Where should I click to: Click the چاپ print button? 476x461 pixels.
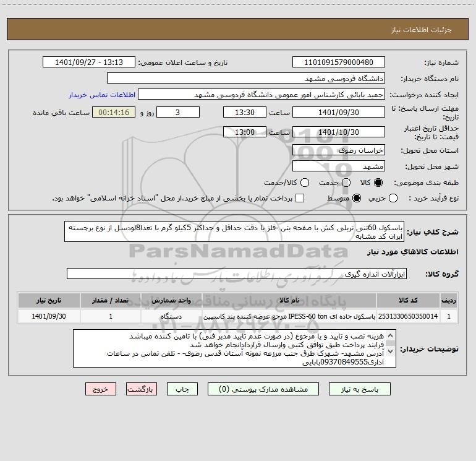[182, 389]
